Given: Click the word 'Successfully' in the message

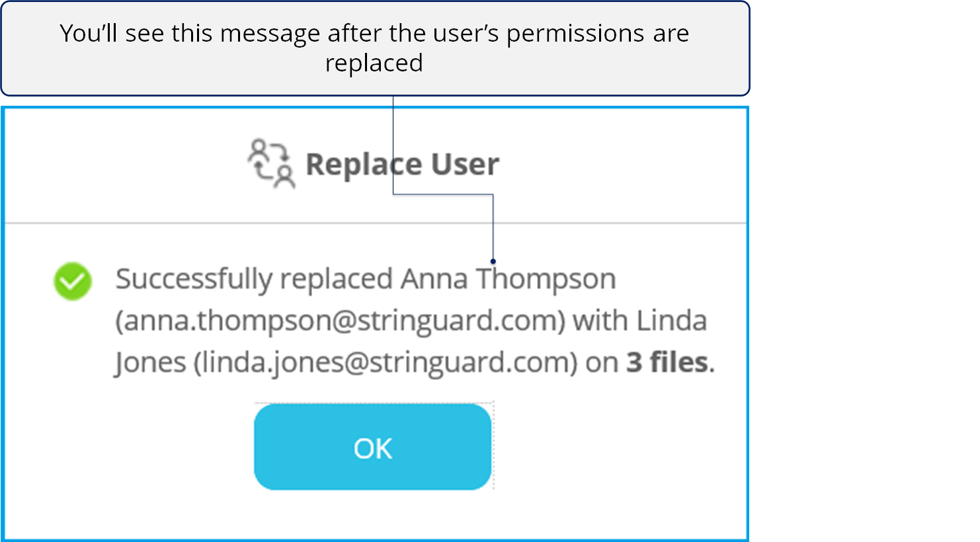Looking at the screenshot, I should pyautogui.click(x=194, y=279).
